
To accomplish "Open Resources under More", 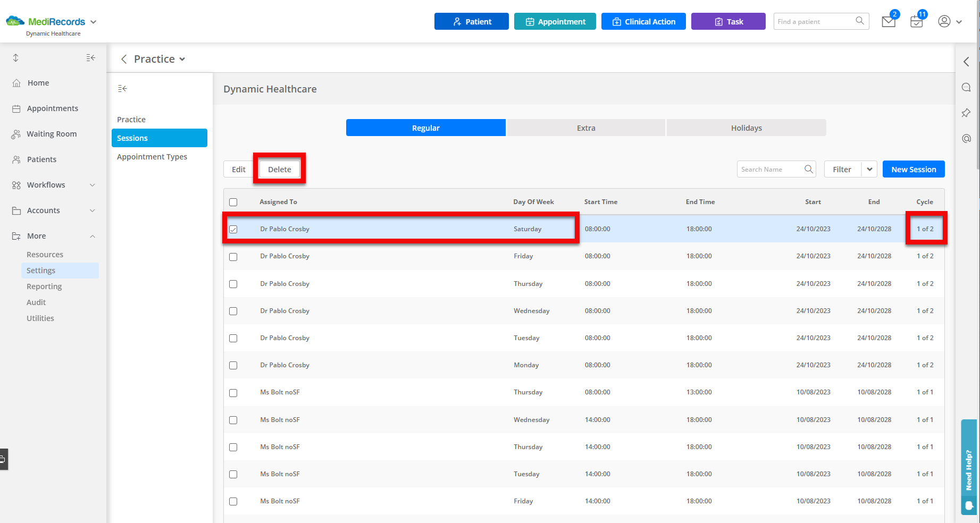I will pos(45,255).
